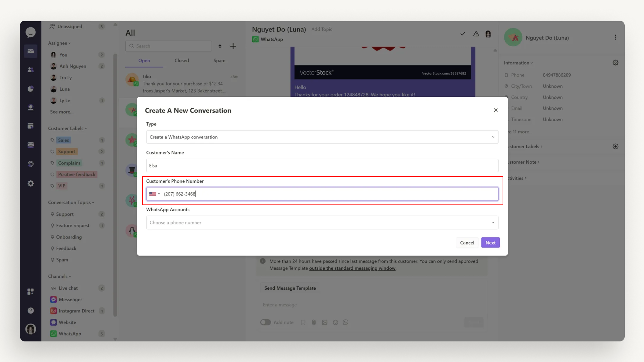Viewport: 644px width, 362px height.
Task: Click the Cancel button
Action: point(467,243)
